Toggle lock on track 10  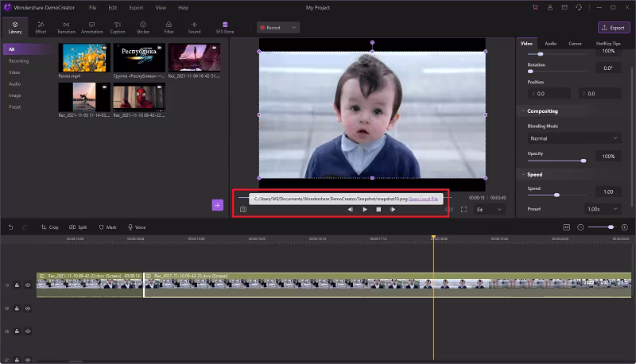(17, 285)
